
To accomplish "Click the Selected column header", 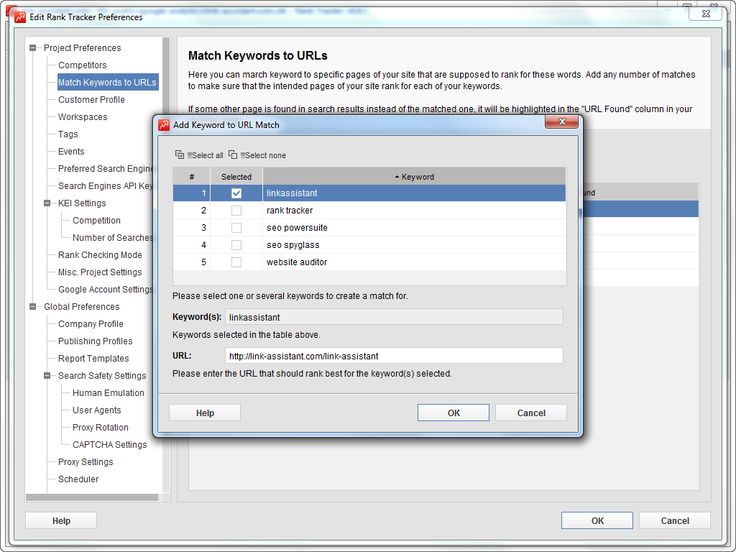I will click(x=236, y=176).
